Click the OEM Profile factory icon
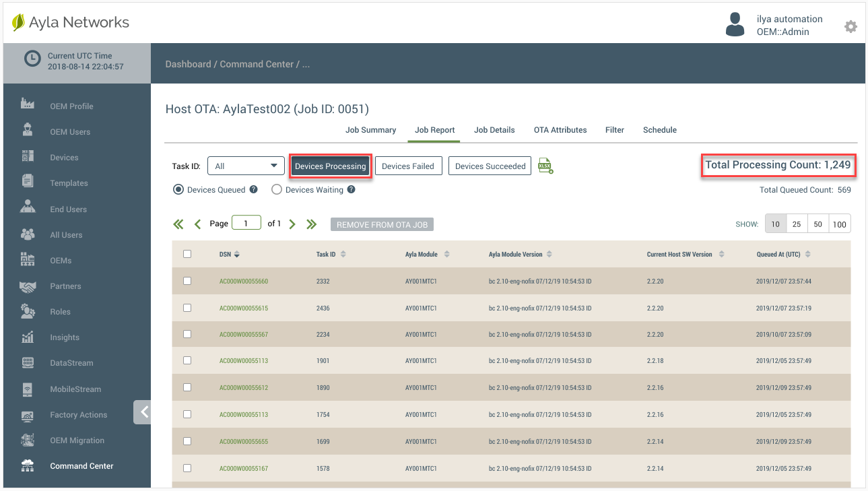Image resolution: width=868 pixels, height=491 pixels. click(28, 104)
